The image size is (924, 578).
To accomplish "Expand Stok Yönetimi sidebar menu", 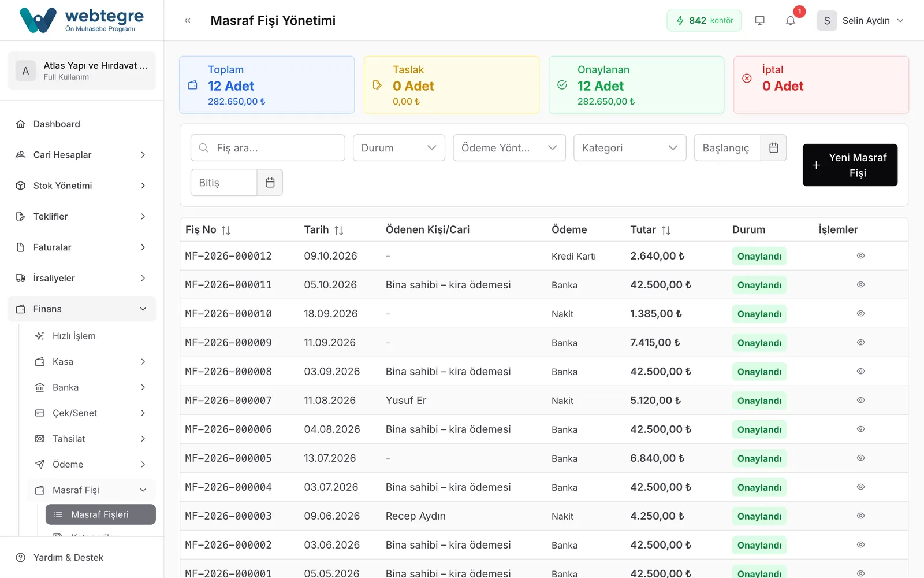I will [82, 186].
